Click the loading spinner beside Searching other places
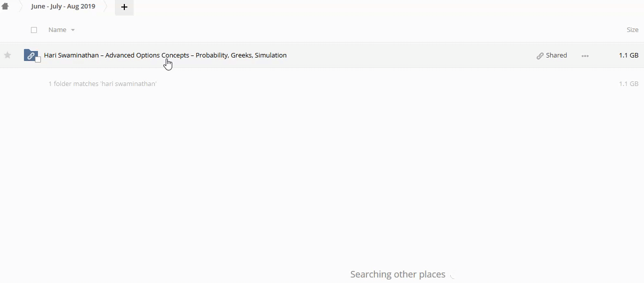 coord(452,275)
